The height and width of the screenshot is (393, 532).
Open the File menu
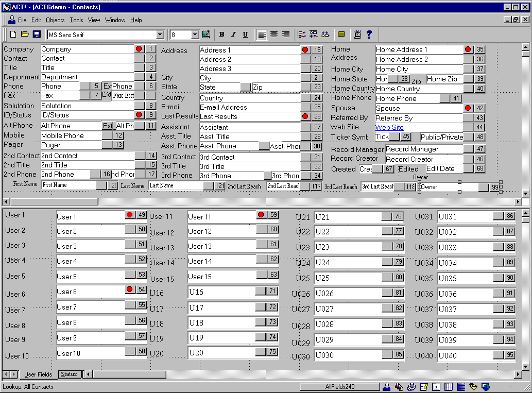pyautogui.click(x=22, y=20)
